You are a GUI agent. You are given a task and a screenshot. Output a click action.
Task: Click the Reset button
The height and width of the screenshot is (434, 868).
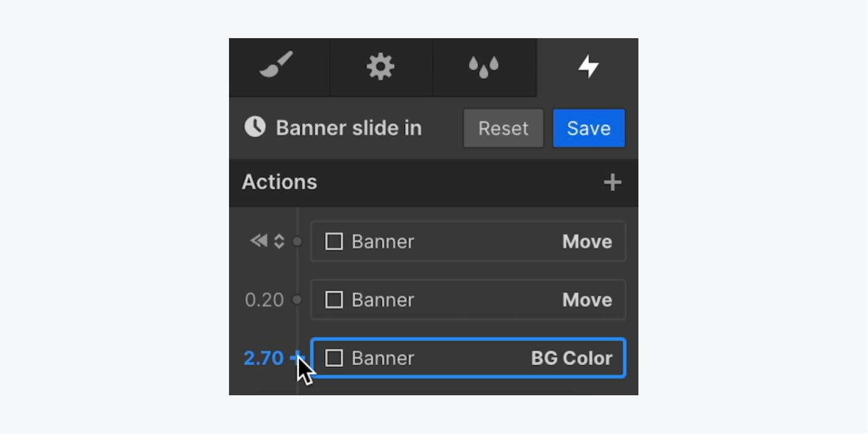click(503, 128)
